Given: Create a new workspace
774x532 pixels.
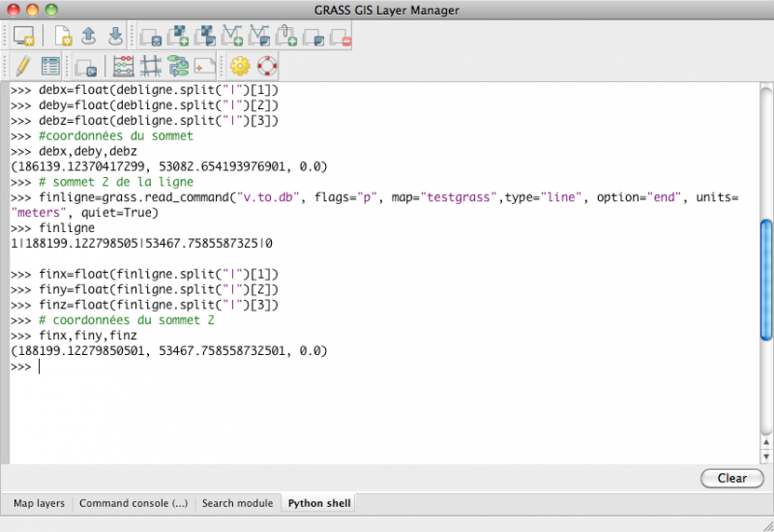Looking at the screenshot, I should (63, 37).
